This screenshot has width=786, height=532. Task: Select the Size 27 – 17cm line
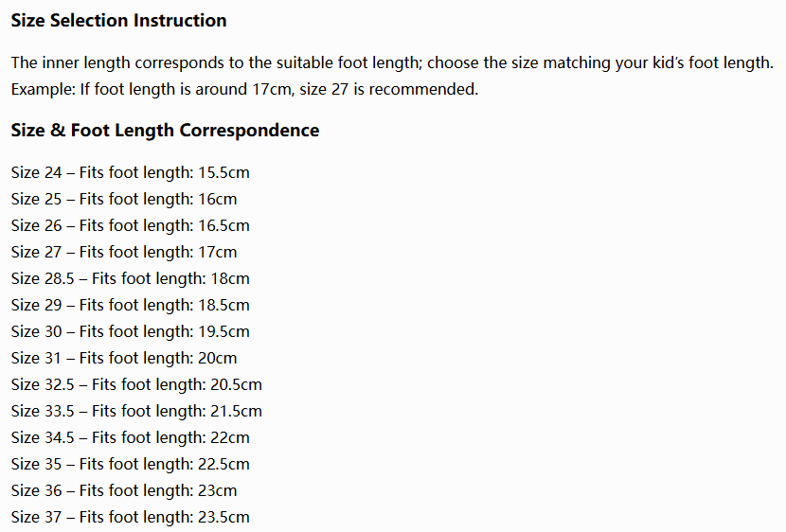click(124, 253)
